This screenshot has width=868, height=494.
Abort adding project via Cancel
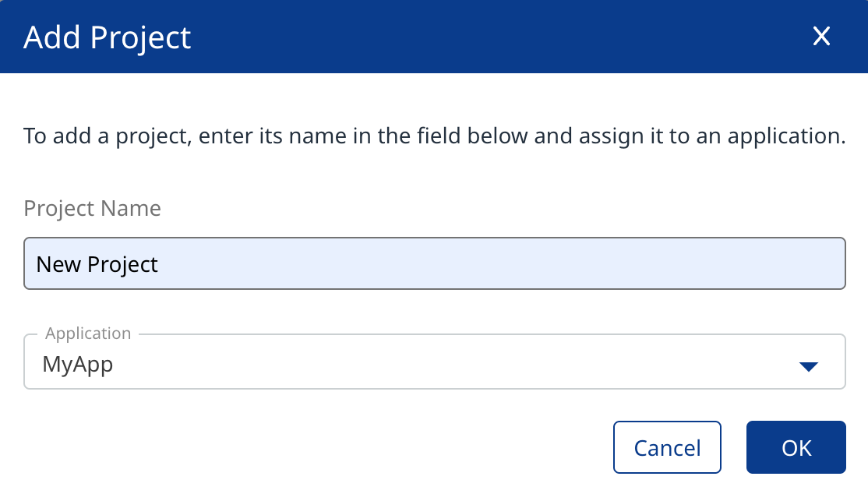(667, 447)
